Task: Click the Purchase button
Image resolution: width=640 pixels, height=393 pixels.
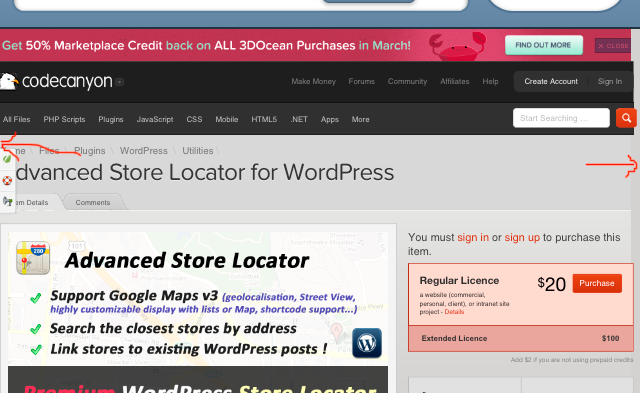Action: point(597,283)
